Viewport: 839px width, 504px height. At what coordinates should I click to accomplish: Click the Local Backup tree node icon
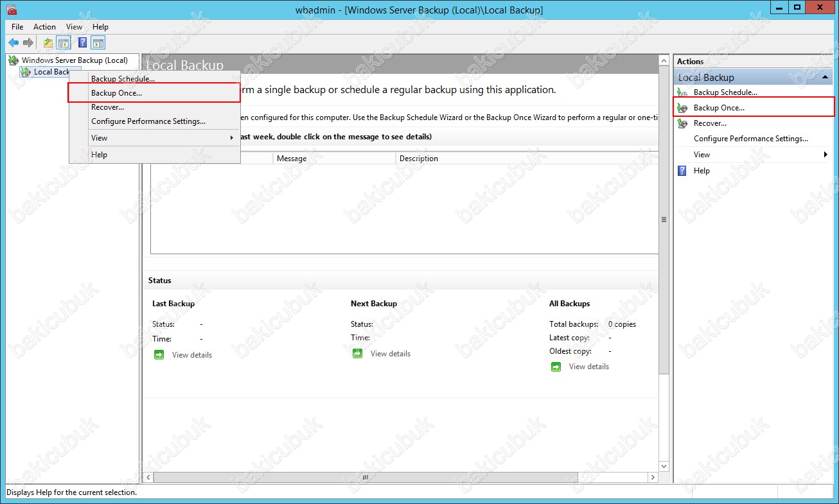coord(26,72)
